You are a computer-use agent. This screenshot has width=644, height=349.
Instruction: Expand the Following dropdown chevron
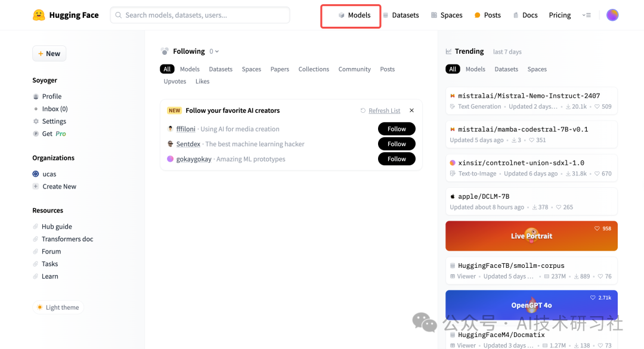(217, 52)
